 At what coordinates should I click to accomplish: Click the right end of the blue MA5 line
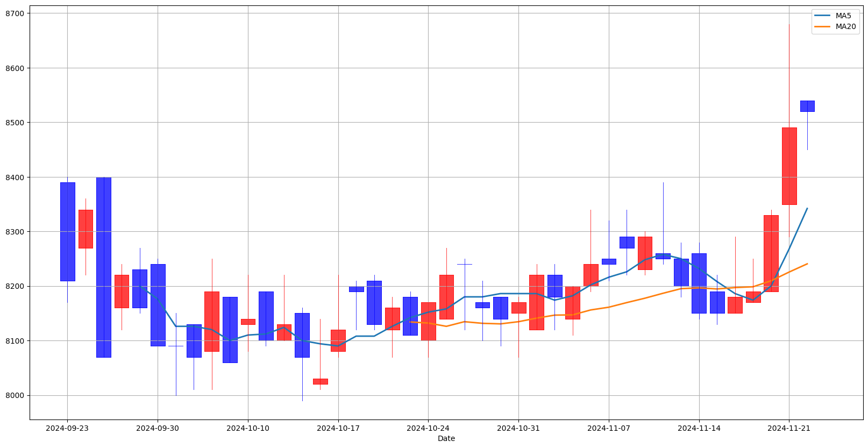(807, 208)
